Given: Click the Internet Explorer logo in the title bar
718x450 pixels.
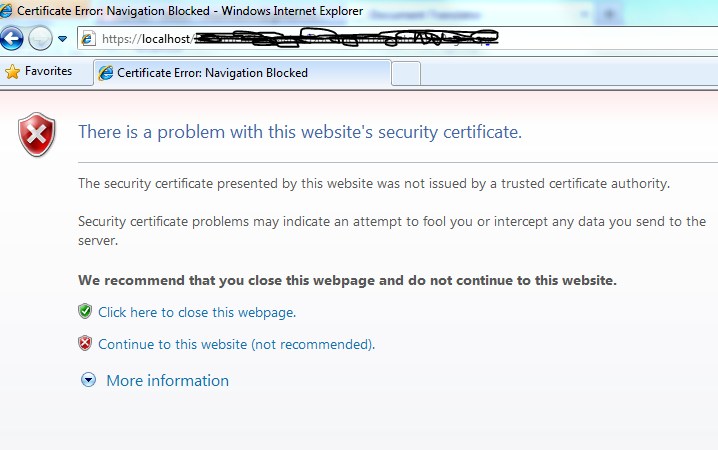Looking at the screenshot, I should [9, 11].
